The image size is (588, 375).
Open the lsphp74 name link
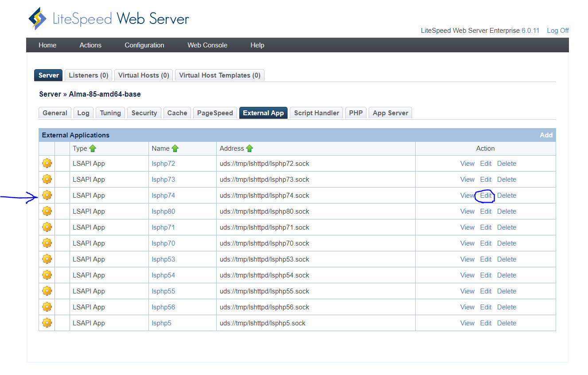(x=164, y=195)
